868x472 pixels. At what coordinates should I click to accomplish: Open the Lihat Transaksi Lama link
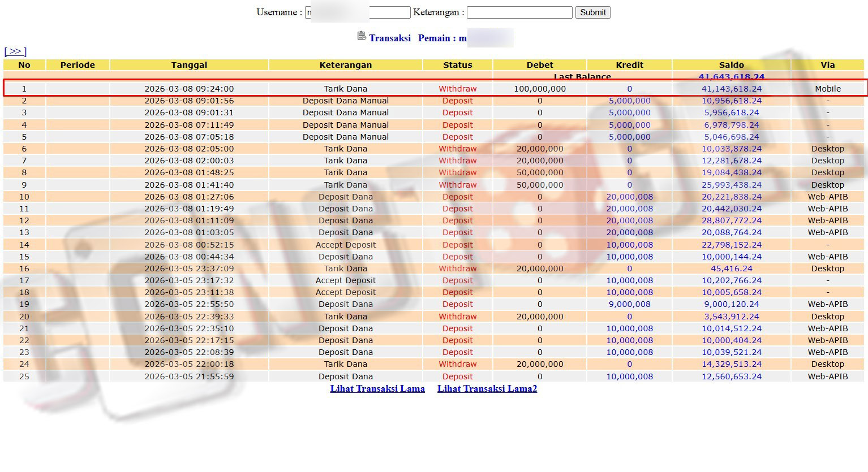coord(377,388)
